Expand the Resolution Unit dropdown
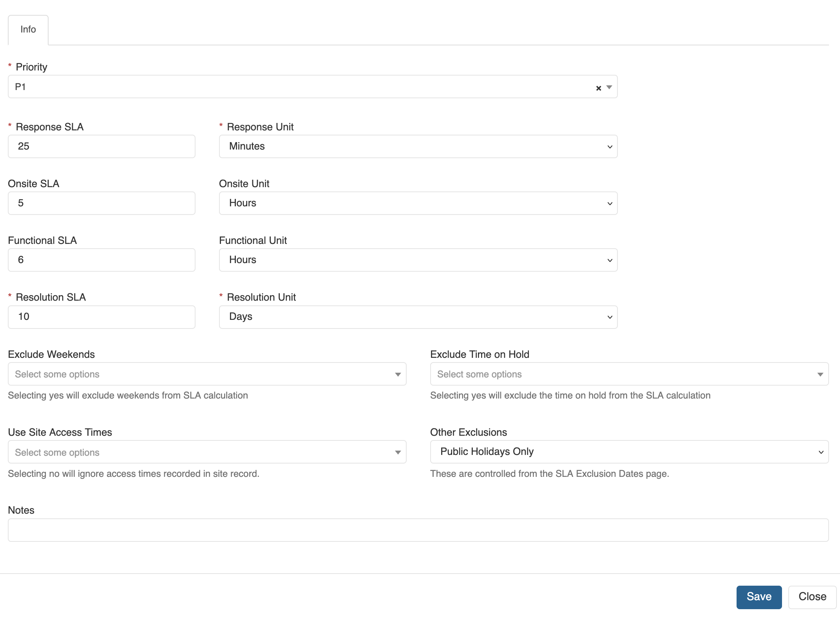Viewport: 840px width, 617px height. point(418,317)
